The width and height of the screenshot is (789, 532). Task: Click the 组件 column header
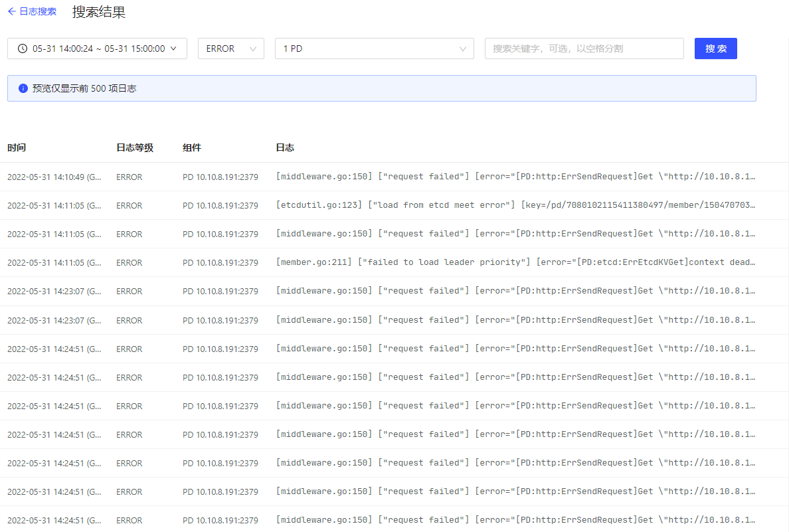[x=192, y=147]
